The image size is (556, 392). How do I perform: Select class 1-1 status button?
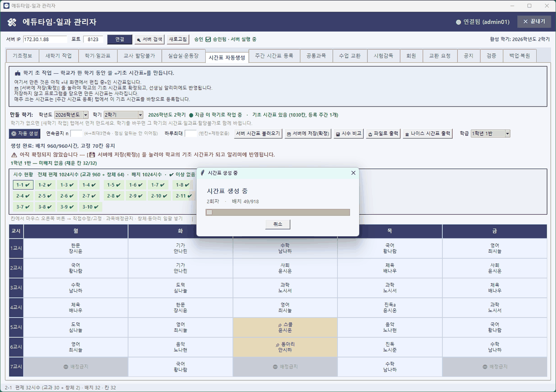tap(23, 185)
